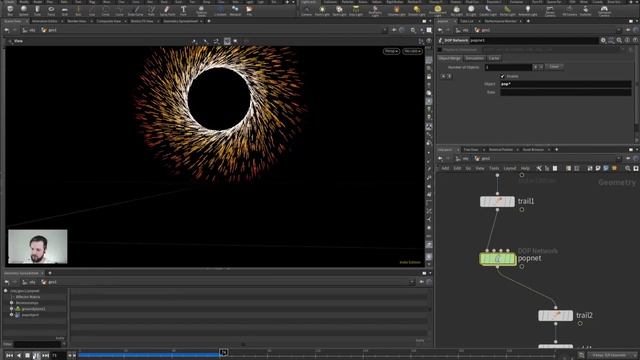
Task: Add an Environment Light from shelf
Action: click(438, 10)
